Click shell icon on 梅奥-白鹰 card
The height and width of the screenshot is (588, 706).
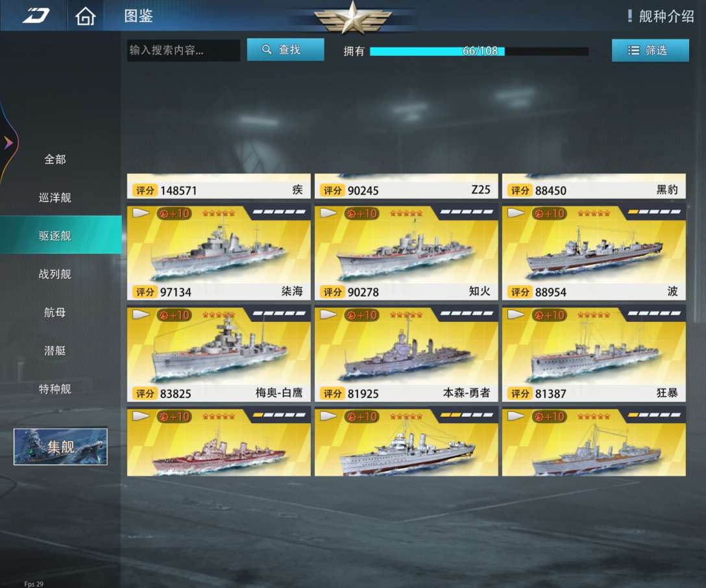click(140, 314)
